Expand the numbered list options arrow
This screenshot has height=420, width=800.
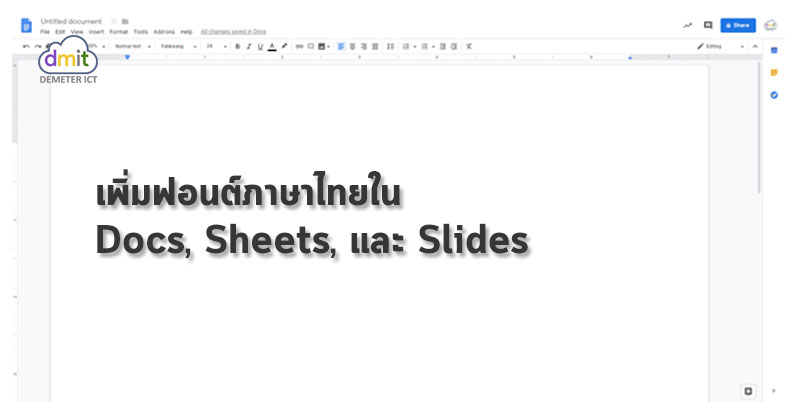point(415,46)
